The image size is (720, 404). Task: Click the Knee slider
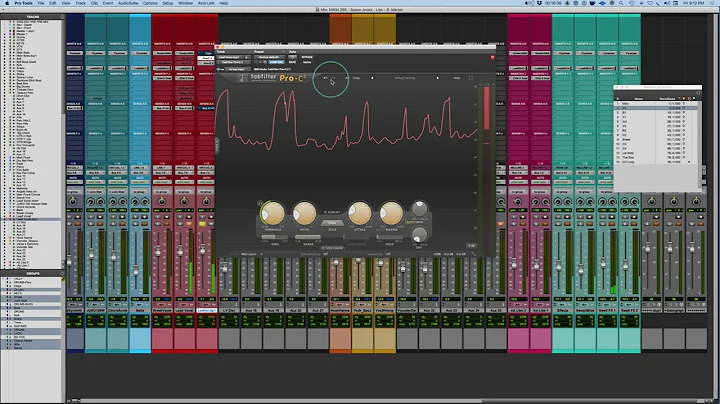[x=275, y=237]
